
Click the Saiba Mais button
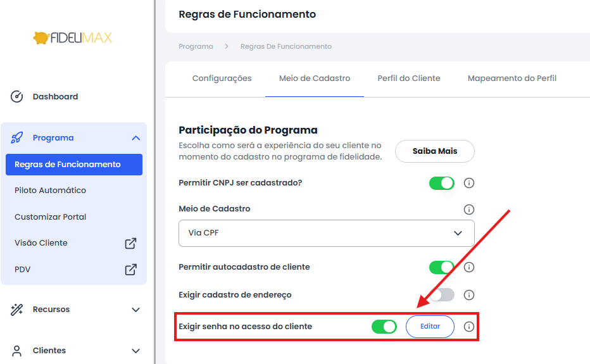(435, 151)
